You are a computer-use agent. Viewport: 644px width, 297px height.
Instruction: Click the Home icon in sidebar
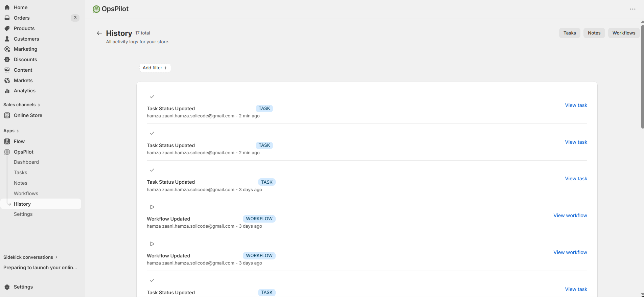click(x=7, y=7)
